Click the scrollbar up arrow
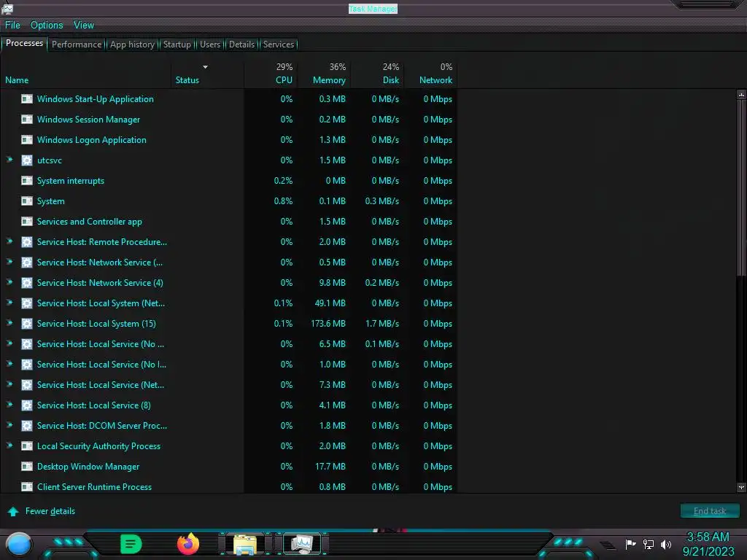 click(741, 95)
